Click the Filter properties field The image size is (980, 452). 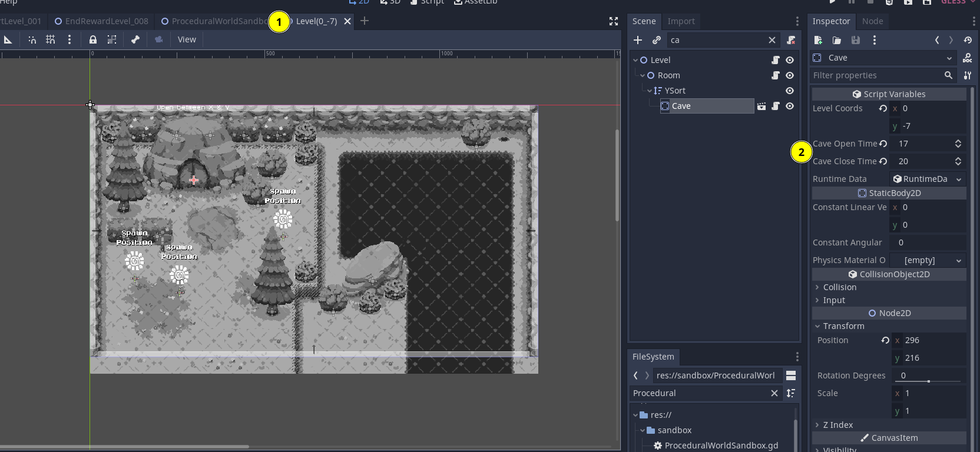point(883,75)
